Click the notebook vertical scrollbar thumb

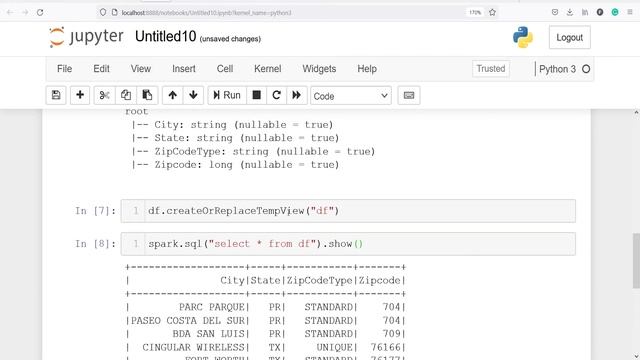coord(636,260)
